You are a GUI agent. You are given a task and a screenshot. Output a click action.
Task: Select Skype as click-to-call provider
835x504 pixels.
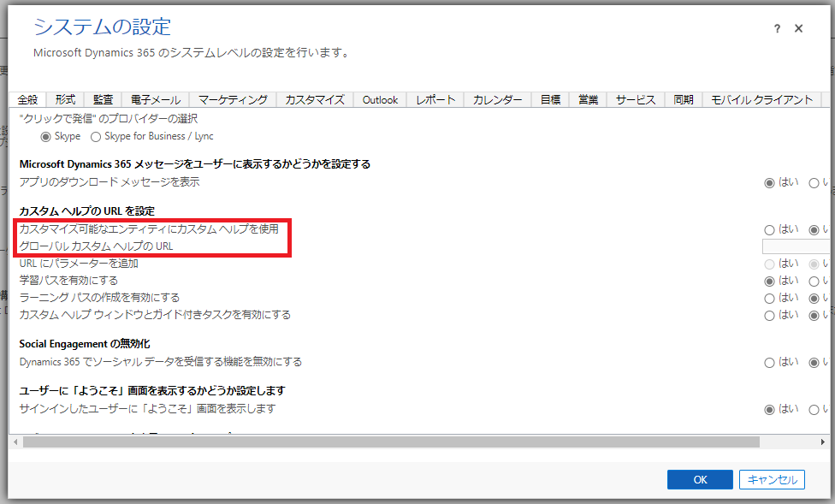[x=46, y=137]
